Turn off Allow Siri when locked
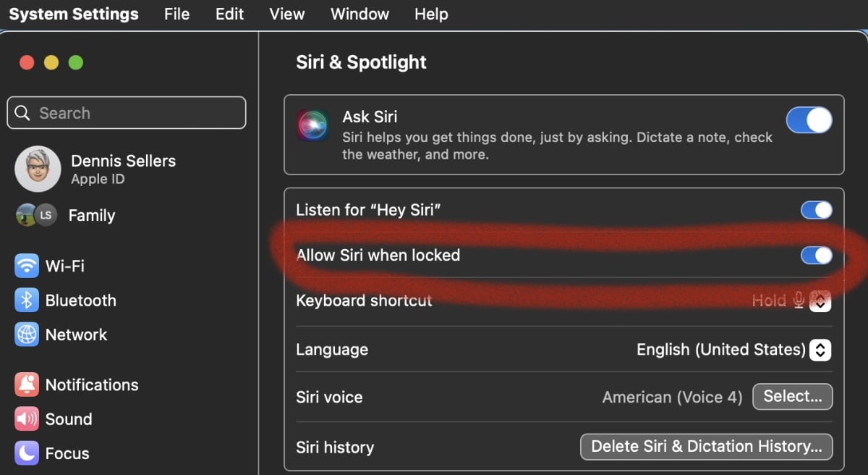The image size is (868, 475). [x=816, y=256]
